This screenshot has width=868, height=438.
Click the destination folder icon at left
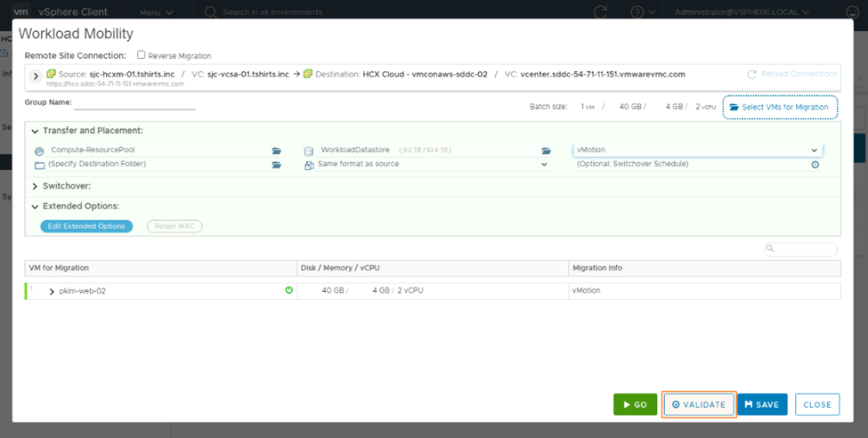coord(39,166)
